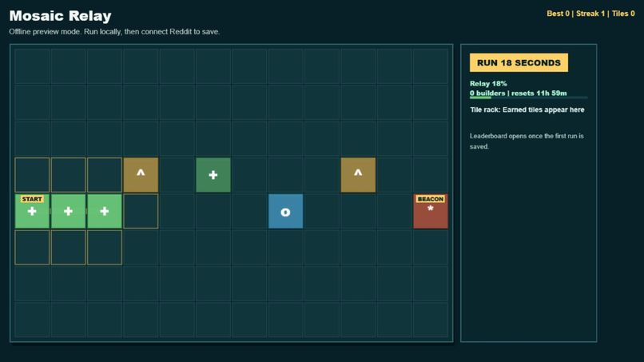Select the dark green plus tile in the caret row
The height and width of the screenshot is (362, 644).
click(x=213, y=175)
